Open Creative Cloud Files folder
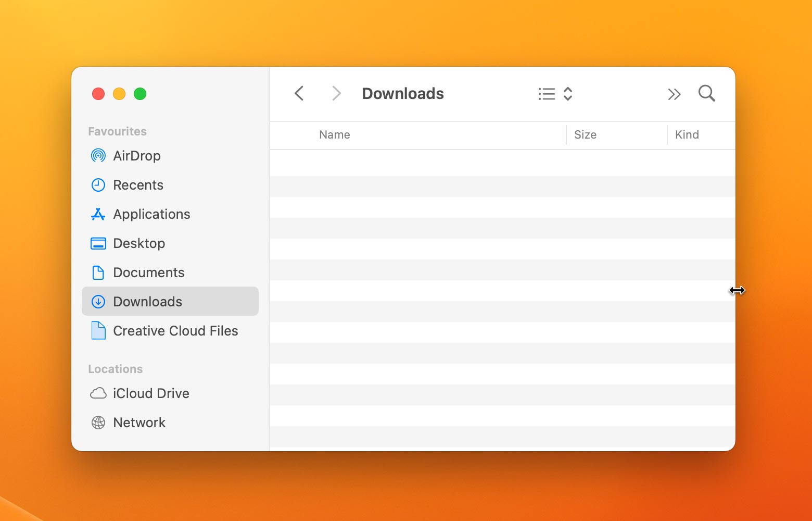The image size is (812, 521). [175, 331]
